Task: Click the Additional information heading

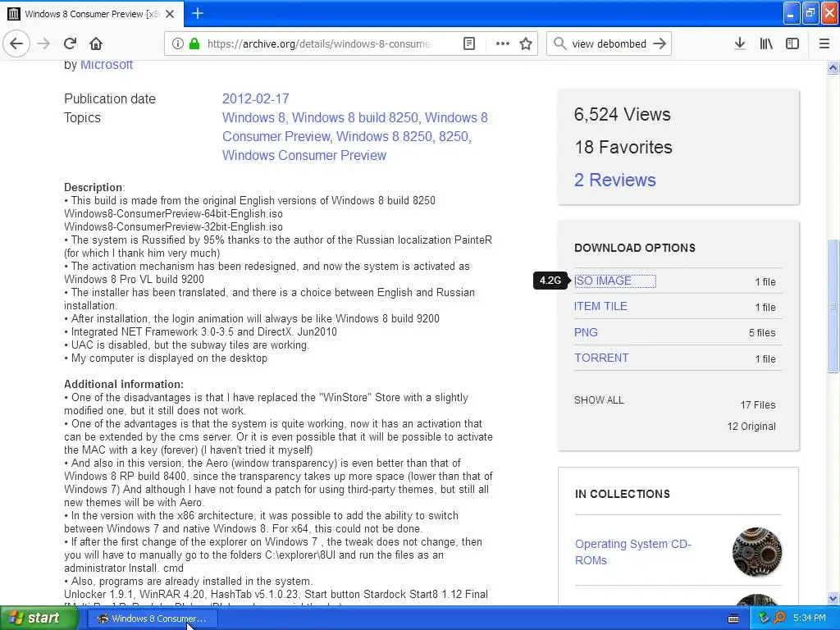Action: click(x=124, y=384)
